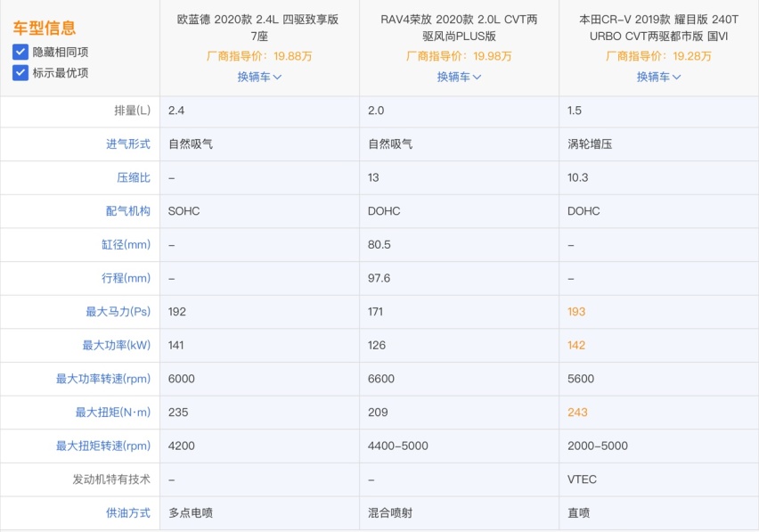Click the 厂商指导价 19.28万 price text
This screenshot has height=532, width=759.
click(x=658, y=56)
